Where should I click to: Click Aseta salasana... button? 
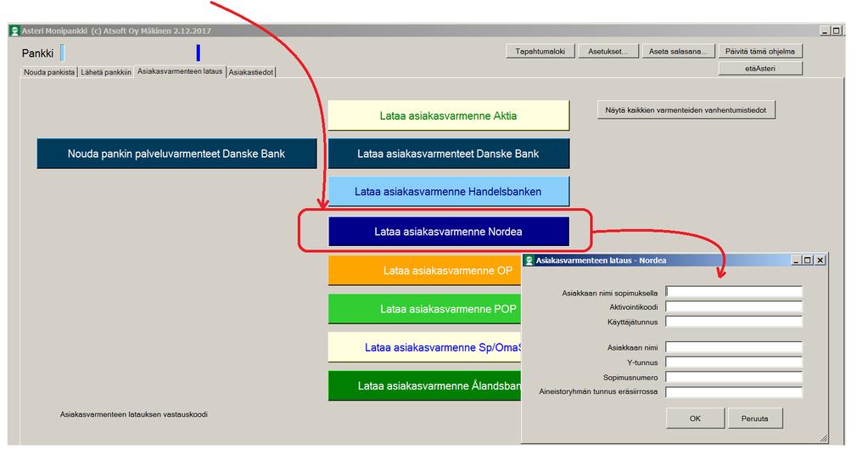[678, 52]
